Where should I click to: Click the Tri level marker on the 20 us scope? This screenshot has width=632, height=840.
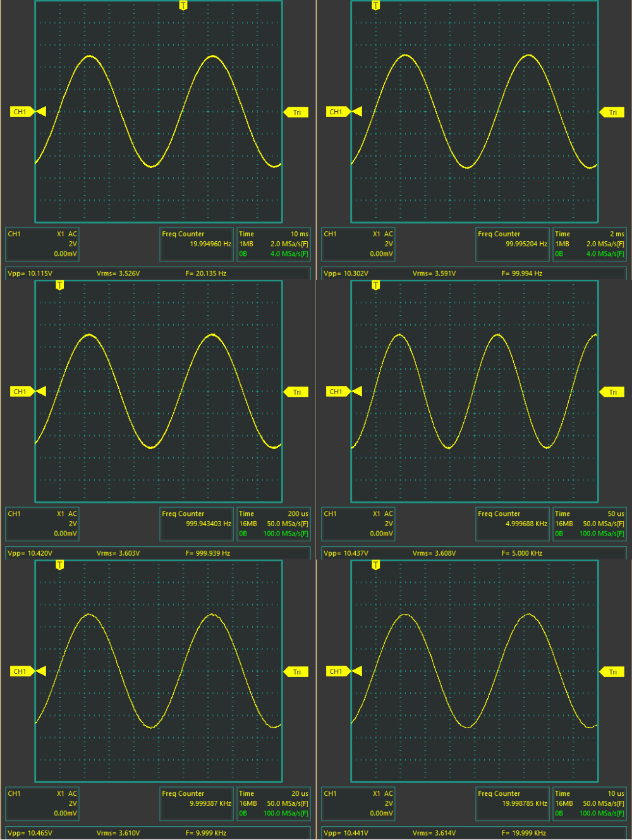296,672
